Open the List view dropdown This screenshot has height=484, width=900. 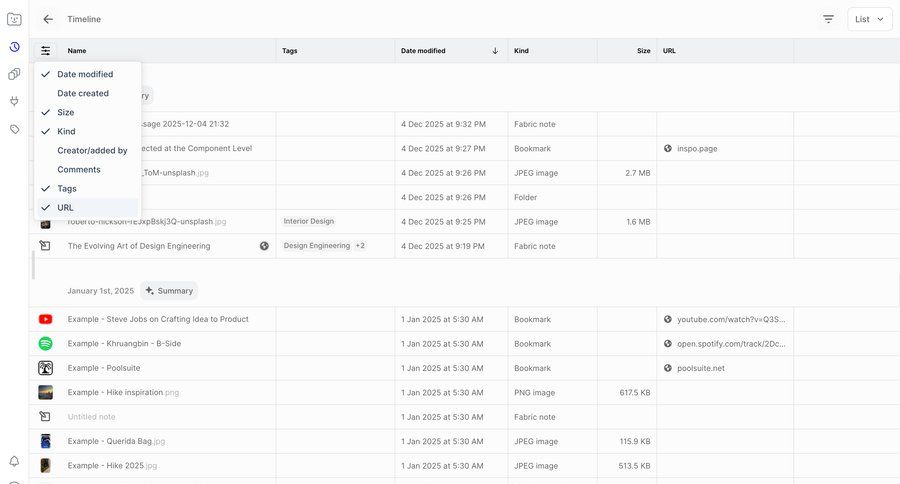[x=870, y=19]
